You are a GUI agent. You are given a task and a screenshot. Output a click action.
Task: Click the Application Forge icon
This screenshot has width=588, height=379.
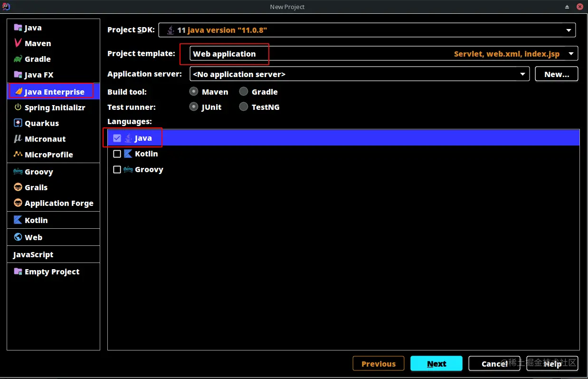[x=18, y=203]
